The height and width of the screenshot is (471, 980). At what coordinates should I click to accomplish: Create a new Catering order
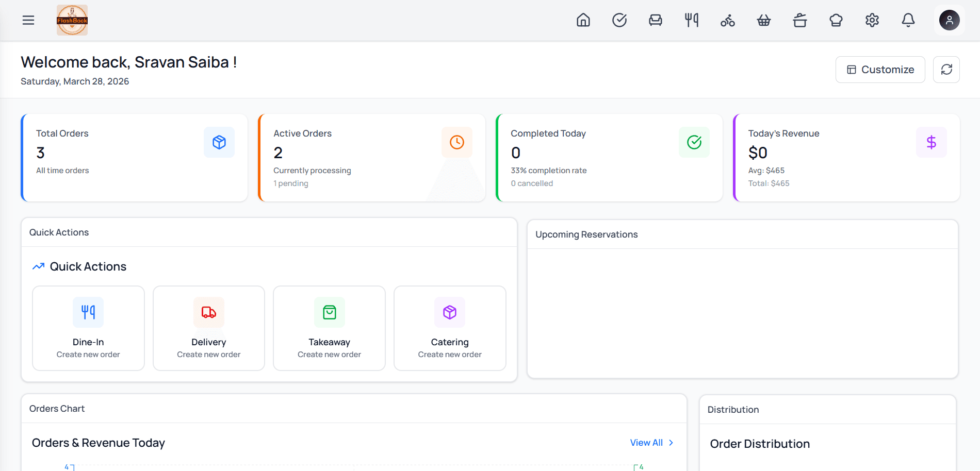coord(450,328)
